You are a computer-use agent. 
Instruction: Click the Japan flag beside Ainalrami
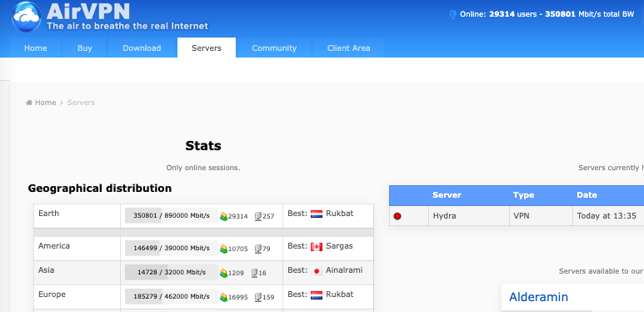point(317,271)
